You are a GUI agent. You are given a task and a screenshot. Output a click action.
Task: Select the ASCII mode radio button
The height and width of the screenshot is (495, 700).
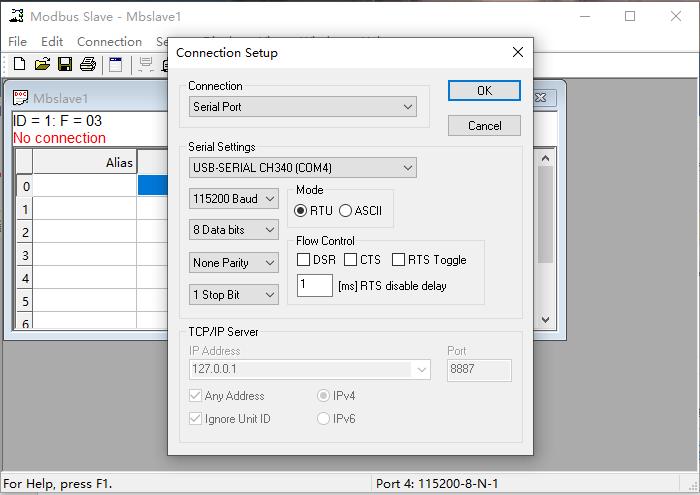pyautogui.click(x=346, y=211)
